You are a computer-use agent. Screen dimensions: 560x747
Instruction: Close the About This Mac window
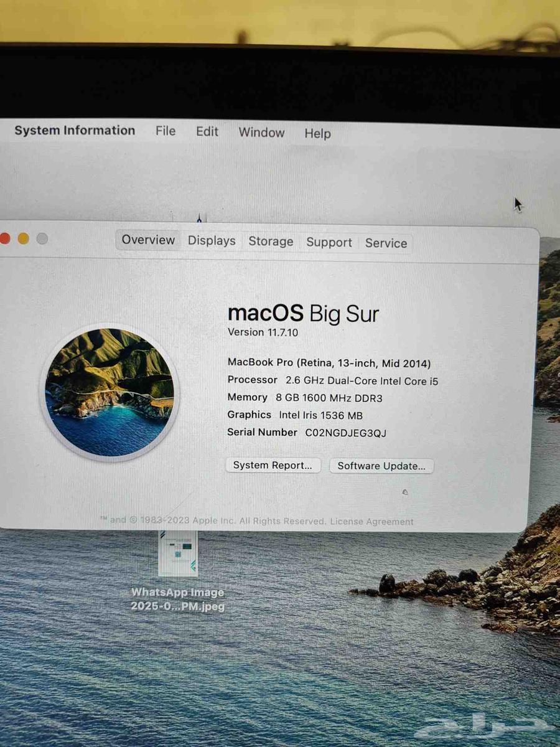pos(5,238)
